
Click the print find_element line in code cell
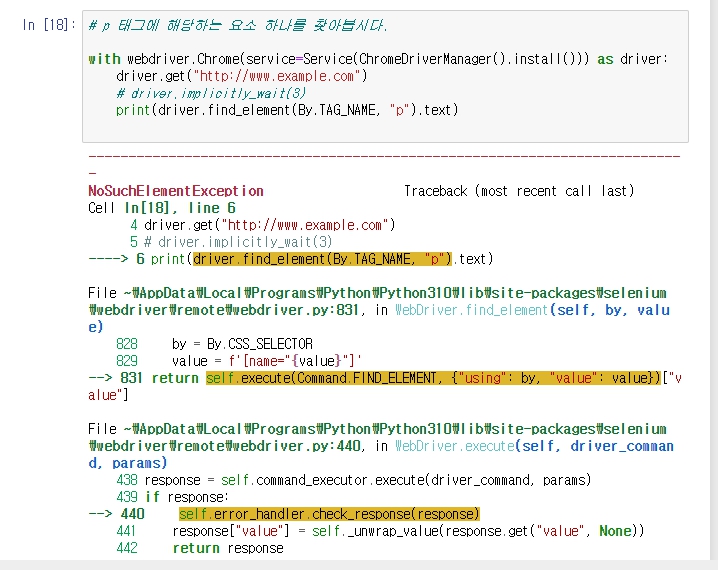(x=287, y=110)
